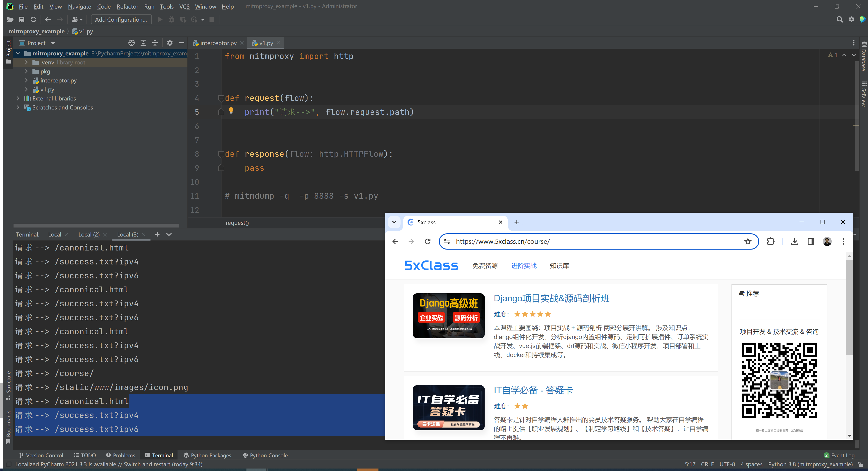
Task: Click the Django高级班 course thumbnail
Action: 449,316
